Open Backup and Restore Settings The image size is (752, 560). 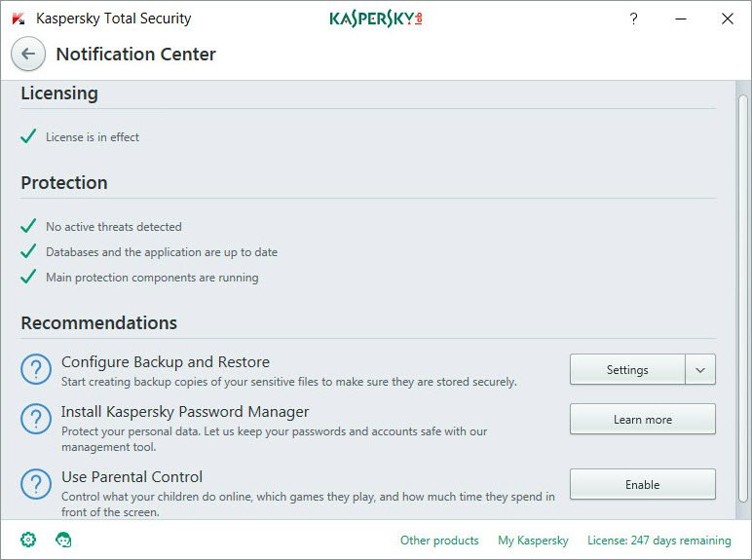pos(627,370)
